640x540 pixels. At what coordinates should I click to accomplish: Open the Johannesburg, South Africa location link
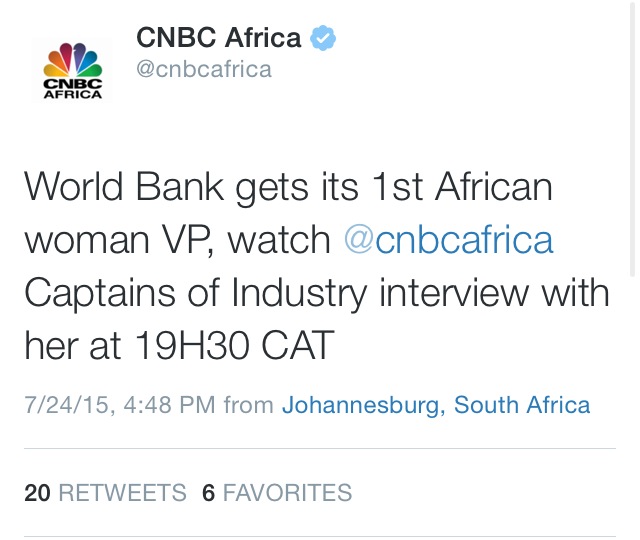click(436, 405)
